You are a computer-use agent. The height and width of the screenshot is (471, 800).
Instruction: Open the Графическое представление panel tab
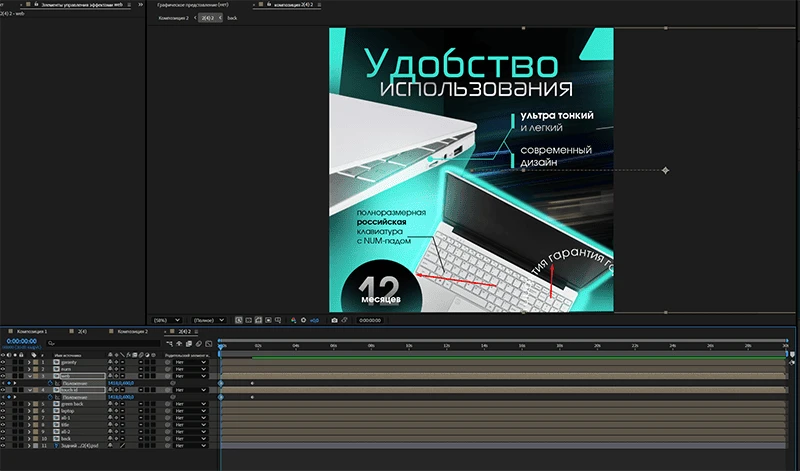(192, 5)
